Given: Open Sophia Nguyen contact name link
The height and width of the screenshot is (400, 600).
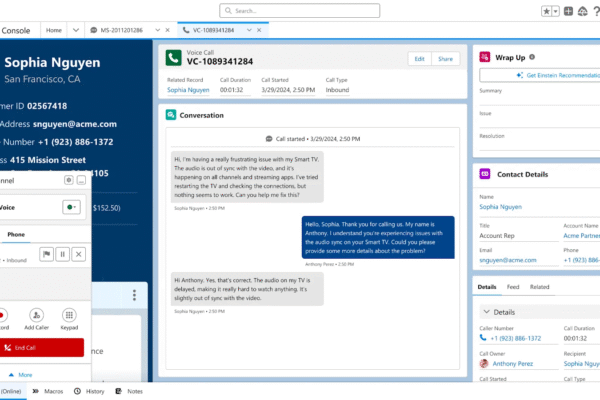Looking at the screenshot, I should pos(501,207).
